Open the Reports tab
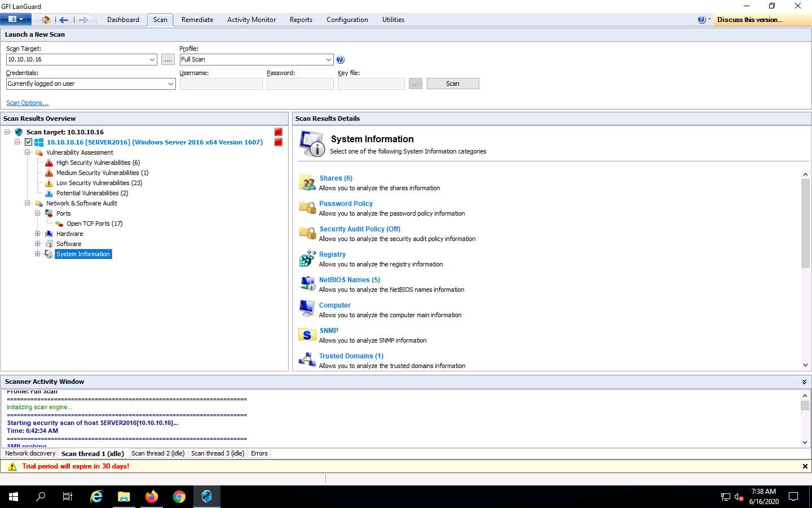This screenshot has width=812, height=508. pyautogui.click(x=301, y=20)
